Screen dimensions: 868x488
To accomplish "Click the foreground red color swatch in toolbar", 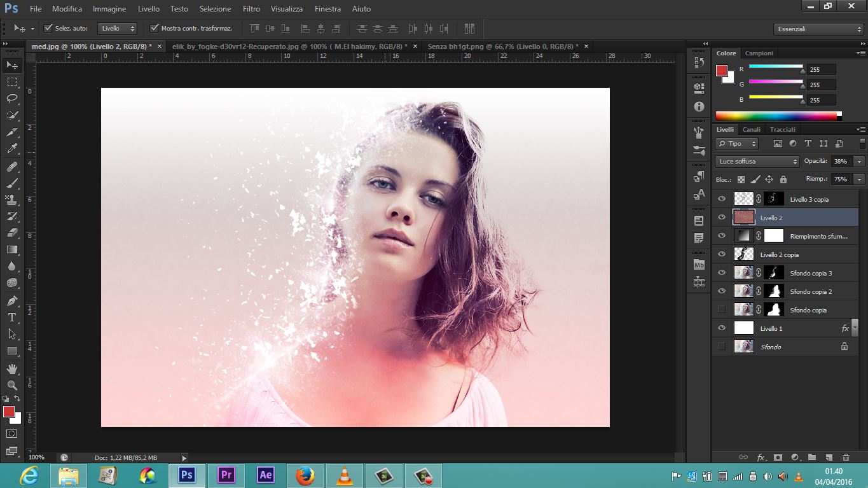I will pos(9,412).
